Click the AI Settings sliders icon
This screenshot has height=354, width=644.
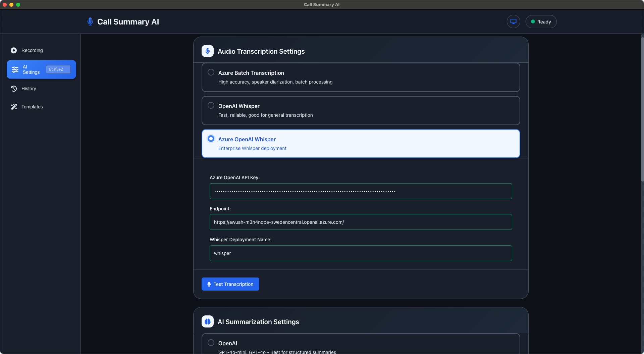[x=15, y=69]
